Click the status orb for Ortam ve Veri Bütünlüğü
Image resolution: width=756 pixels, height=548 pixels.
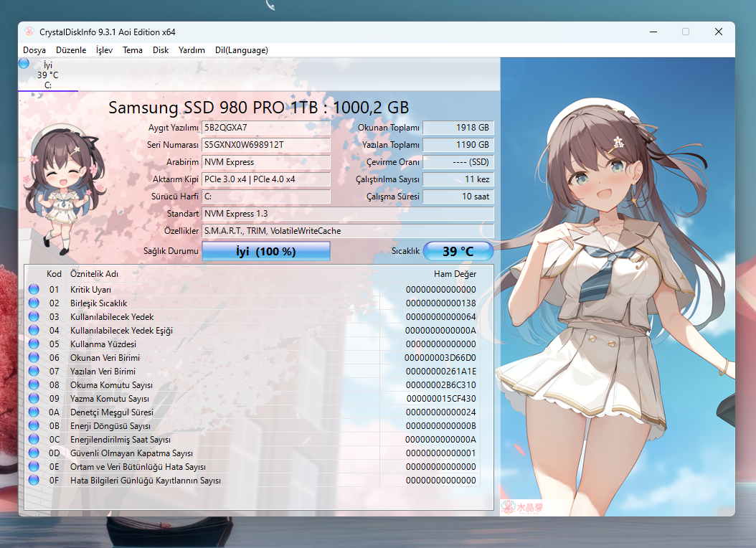34,466
